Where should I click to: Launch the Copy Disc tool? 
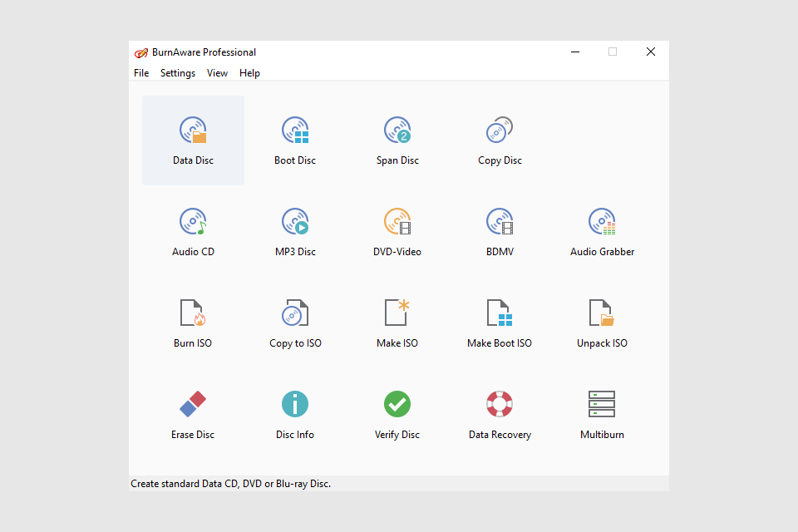click(500, 140)
